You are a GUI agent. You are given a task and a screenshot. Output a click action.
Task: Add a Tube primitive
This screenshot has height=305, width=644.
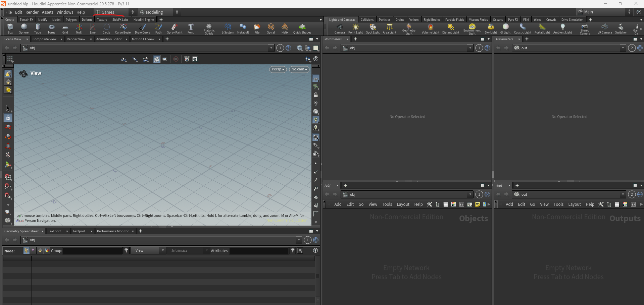(x=38, y=29)
